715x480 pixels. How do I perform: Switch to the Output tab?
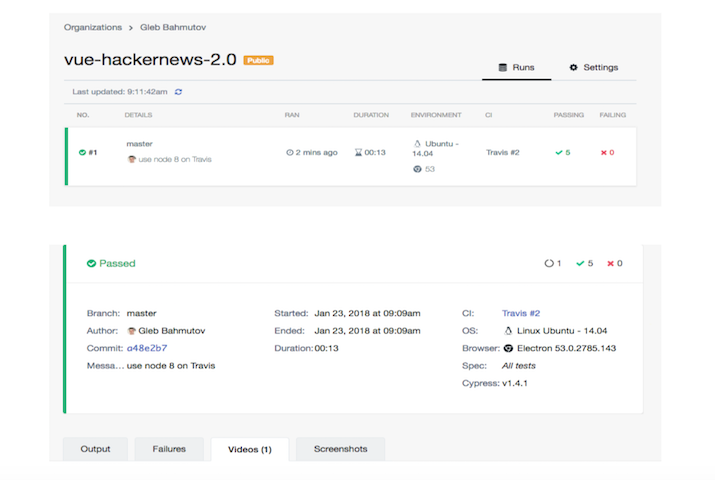click(x=95, y=449)
